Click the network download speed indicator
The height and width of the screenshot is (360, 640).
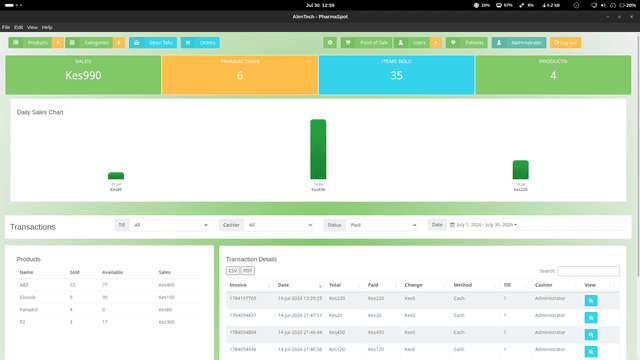(551, 5)
